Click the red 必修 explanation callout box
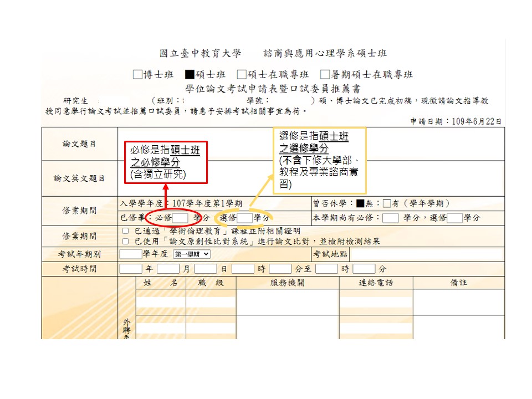532x399 pixels. click(166, 161)
